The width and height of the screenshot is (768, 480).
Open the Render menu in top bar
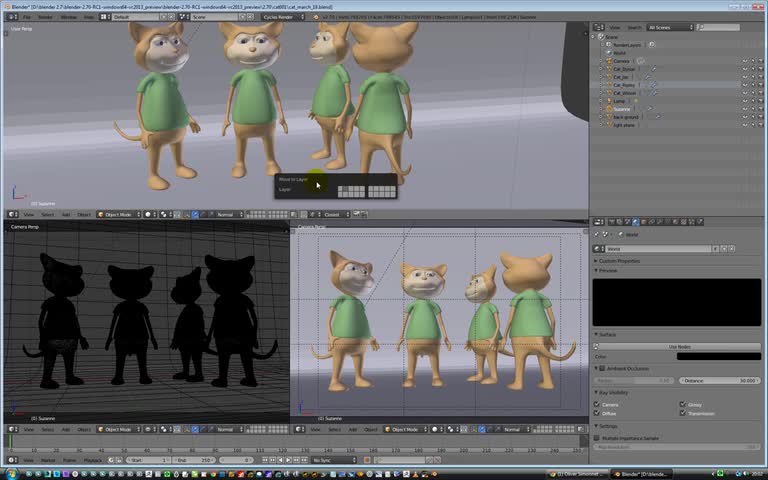(45, 17)
